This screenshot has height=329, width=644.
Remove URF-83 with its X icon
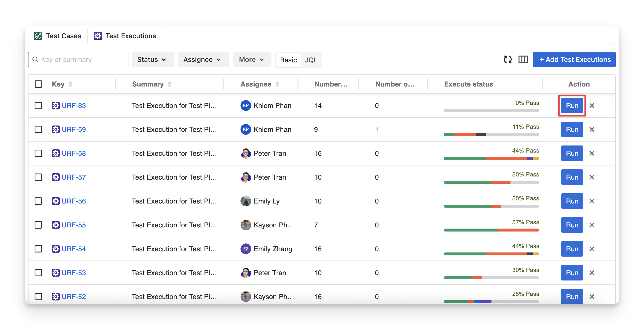click(x=592, y=106)
